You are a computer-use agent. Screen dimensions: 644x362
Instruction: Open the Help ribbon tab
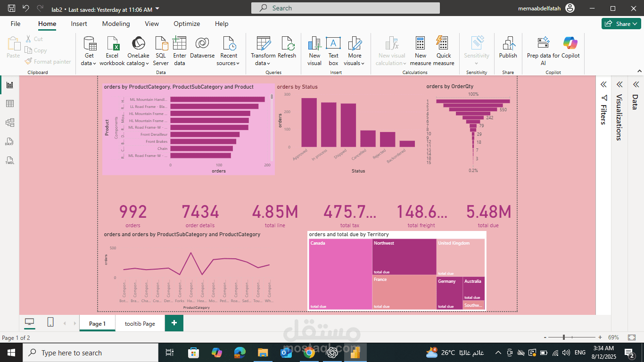[222, 24]
